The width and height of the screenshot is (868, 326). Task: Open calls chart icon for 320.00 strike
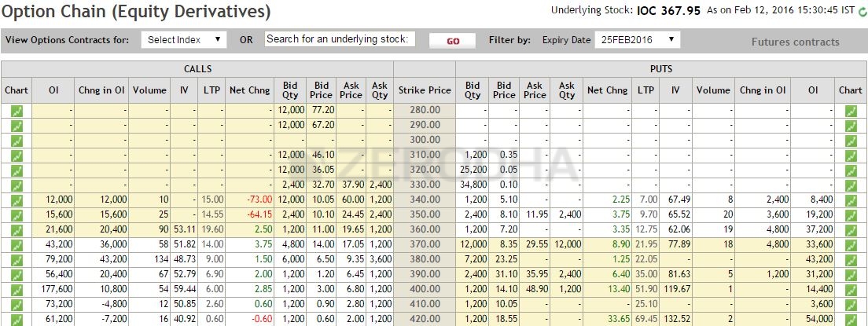click(17, 170)
